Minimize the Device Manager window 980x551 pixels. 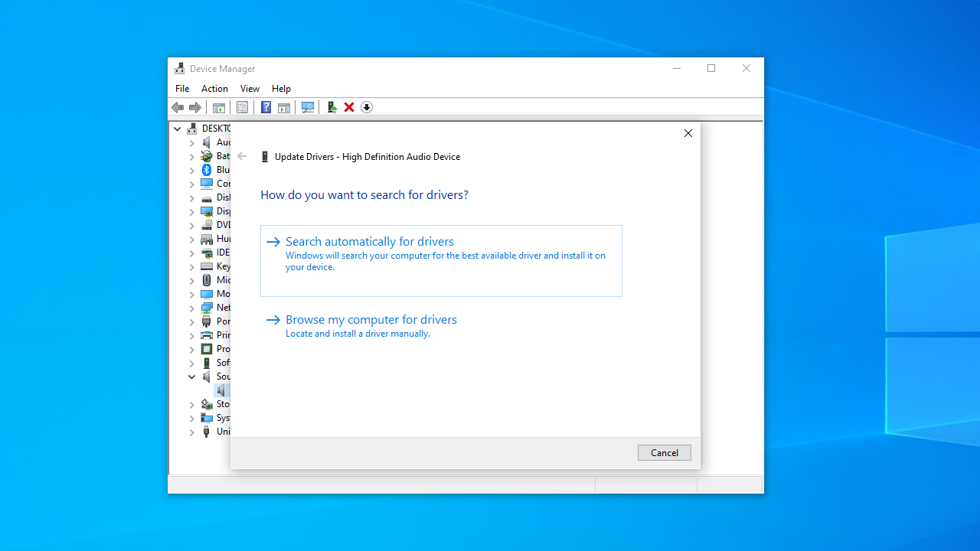(x=676, y=68)
